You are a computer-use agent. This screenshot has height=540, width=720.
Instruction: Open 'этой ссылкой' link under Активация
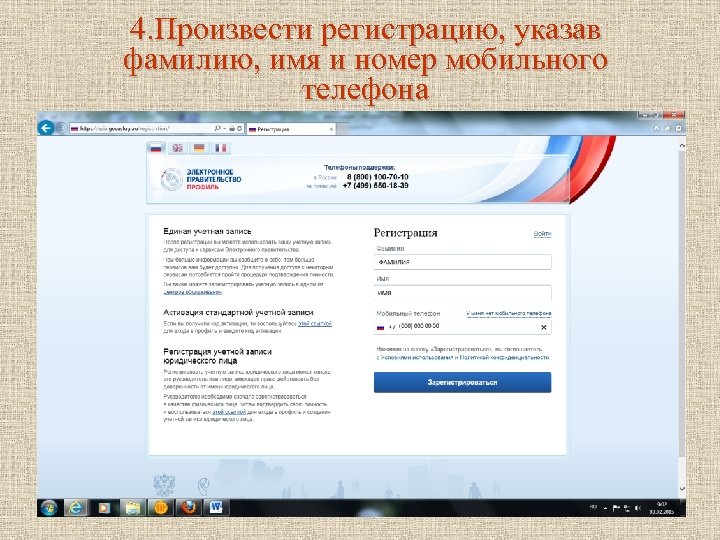(x=315, y=323)
